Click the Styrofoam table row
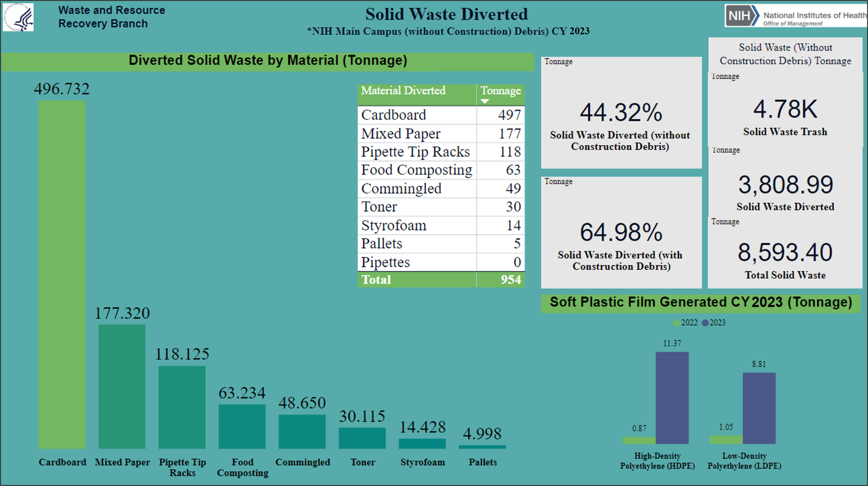Screen dimensions: 868x486 point(441,225)
